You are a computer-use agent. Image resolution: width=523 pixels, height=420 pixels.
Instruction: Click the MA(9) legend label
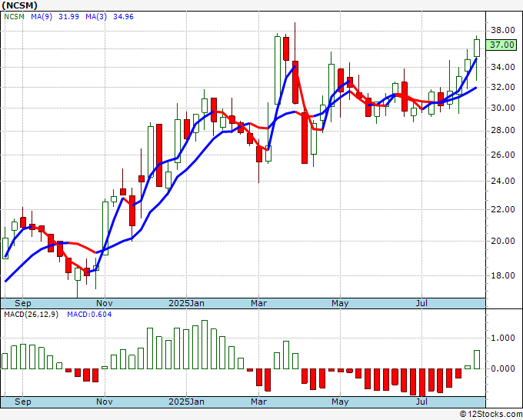coord(42,16)
